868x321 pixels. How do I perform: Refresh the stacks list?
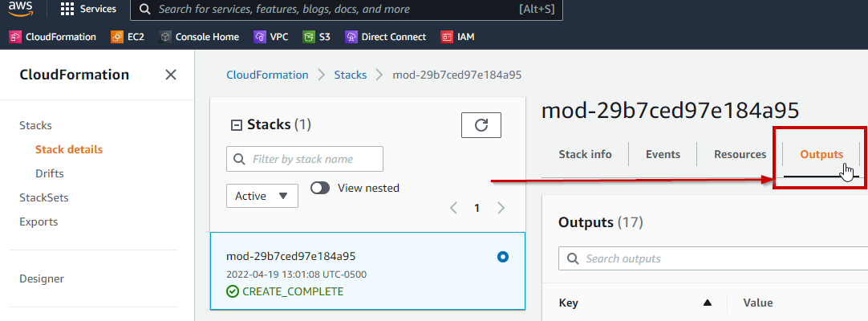pyautogui.click(x=481, y=125)
